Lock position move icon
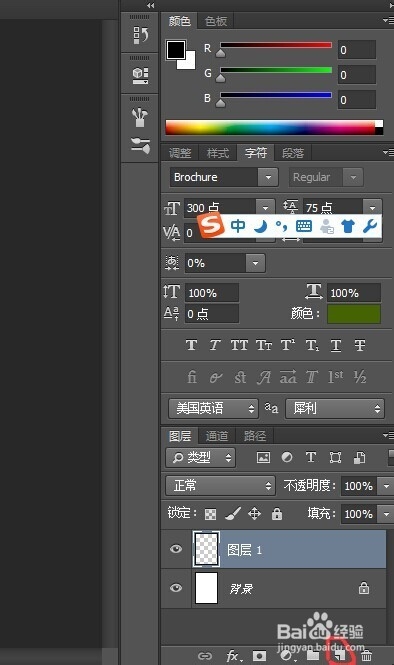Screen dimensions: 394x665 (x=254, y=514)
